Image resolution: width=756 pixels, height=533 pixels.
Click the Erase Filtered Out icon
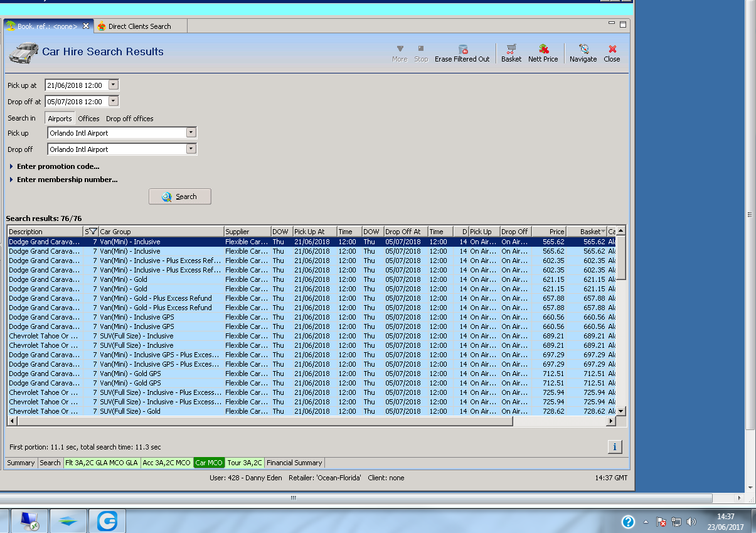coord(462,53)
